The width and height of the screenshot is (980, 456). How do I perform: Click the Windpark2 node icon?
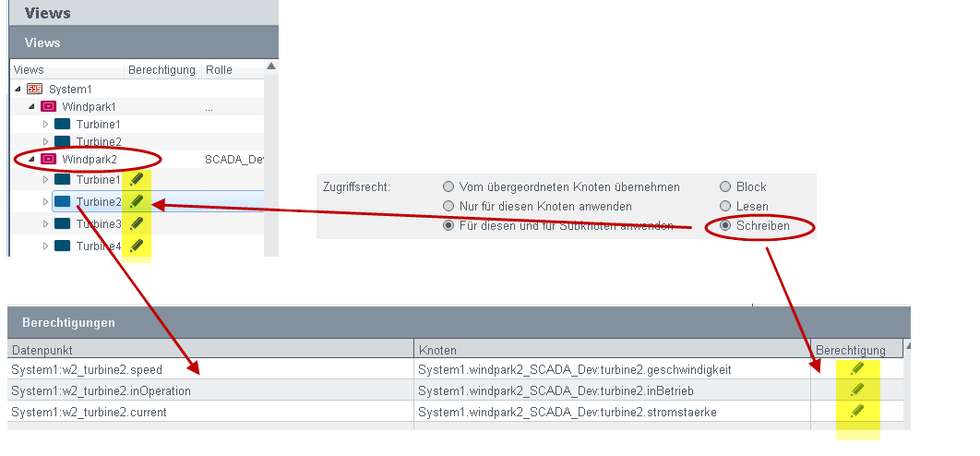(x=48, y=159)
